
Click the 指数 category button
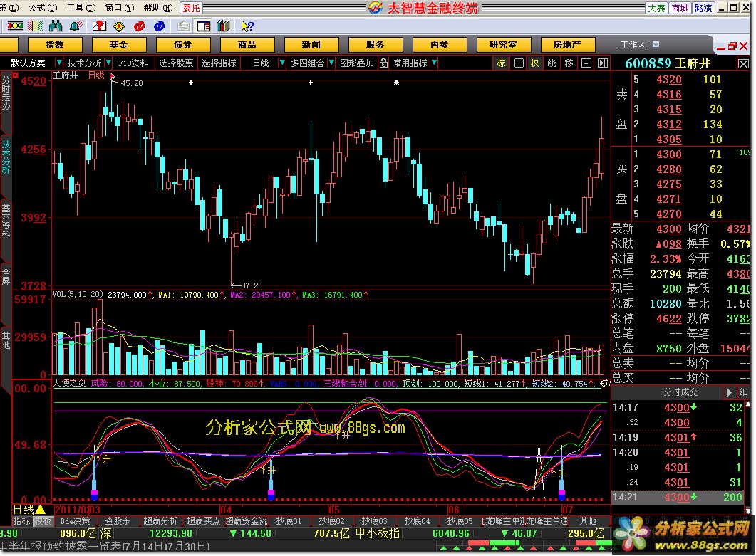54,45
